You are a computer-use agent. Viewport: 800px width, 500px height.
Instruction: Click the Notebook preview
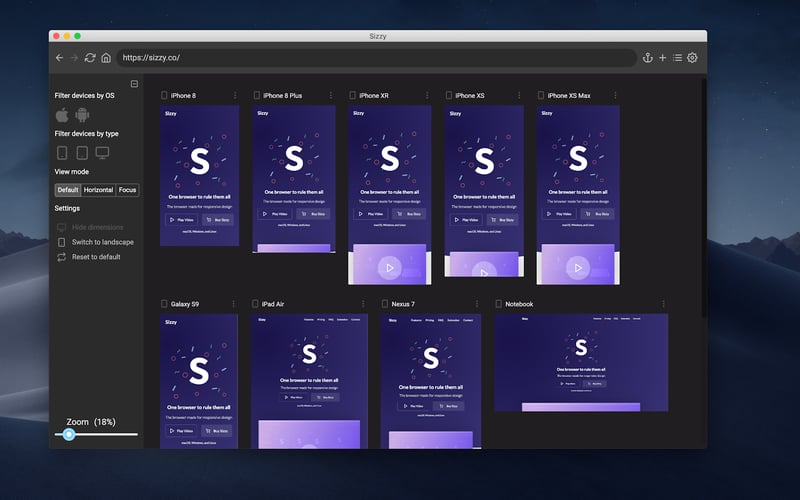coord(581,362)
